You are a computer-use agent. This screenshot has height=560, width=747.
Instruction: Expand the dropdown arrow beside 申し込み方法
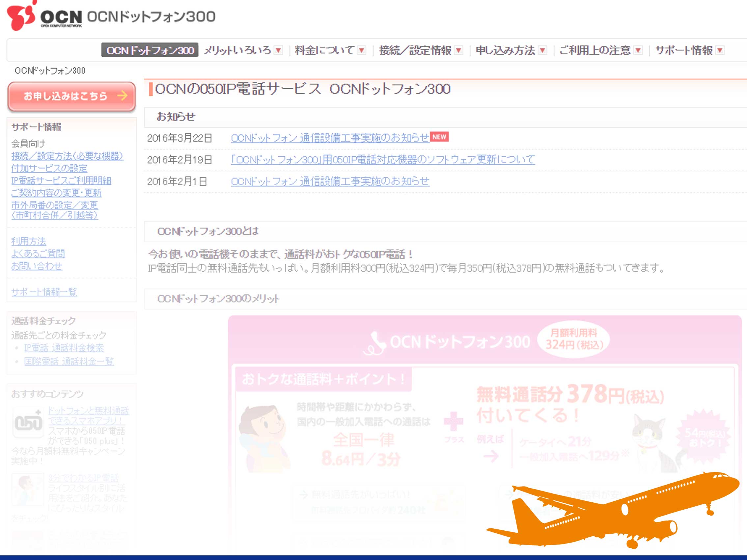pyautogui.click(x=542, y=50)
